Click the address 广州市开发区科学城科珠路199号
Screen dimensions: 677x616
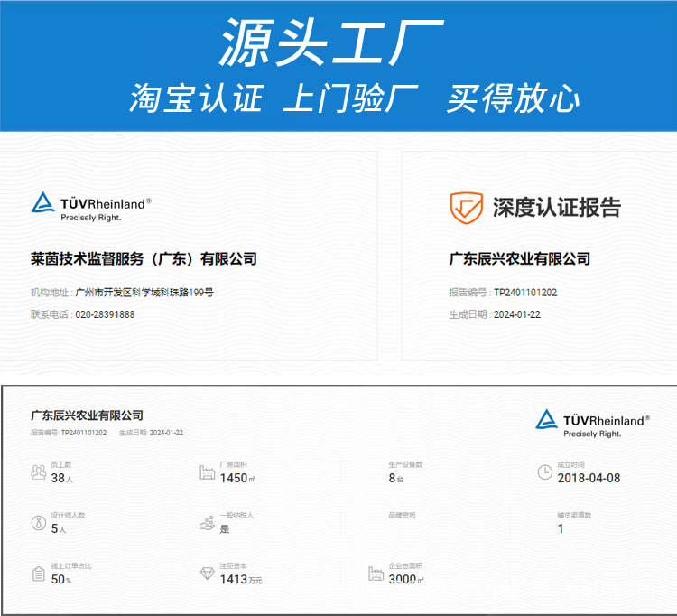[x=144, y=293]
